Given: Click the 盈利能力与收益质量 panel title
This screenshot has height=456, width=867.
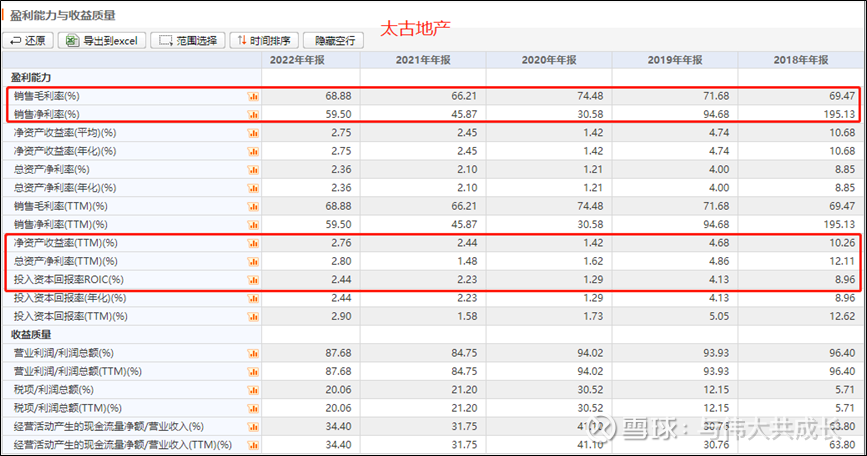Looking at the screenshot, I should click(x=62, y=15).
